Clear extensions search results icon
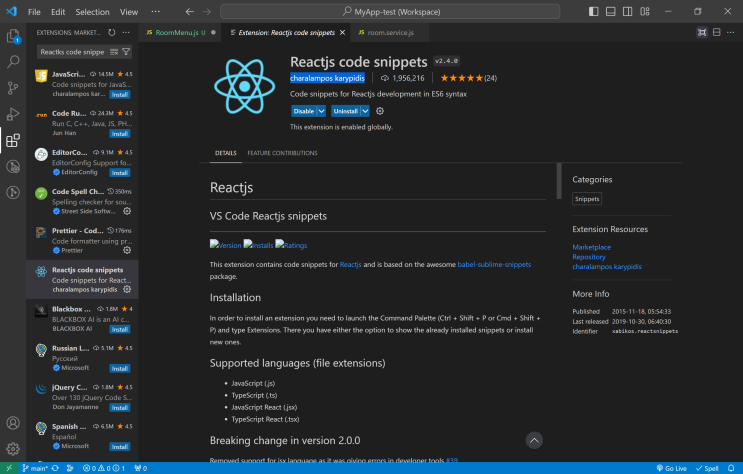The height and width of the screenshot is (474, 743). tap(114, 52)
